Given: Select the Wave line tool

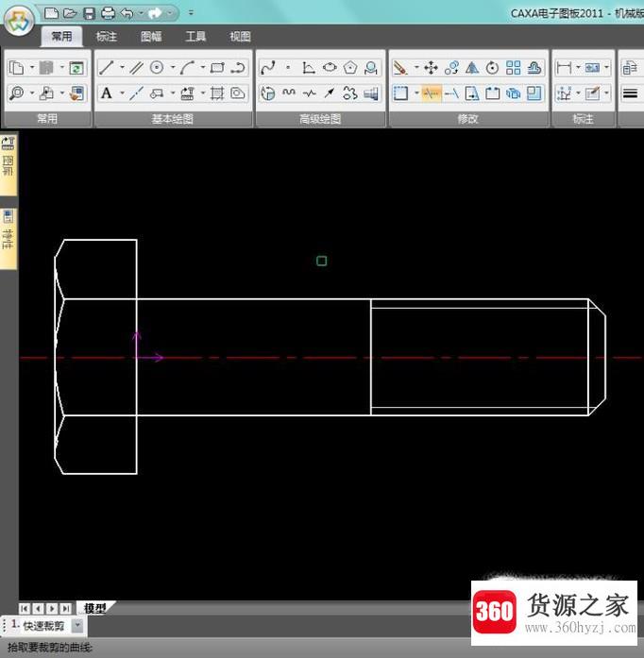Looking at the screenshot, I should point(289,93).
